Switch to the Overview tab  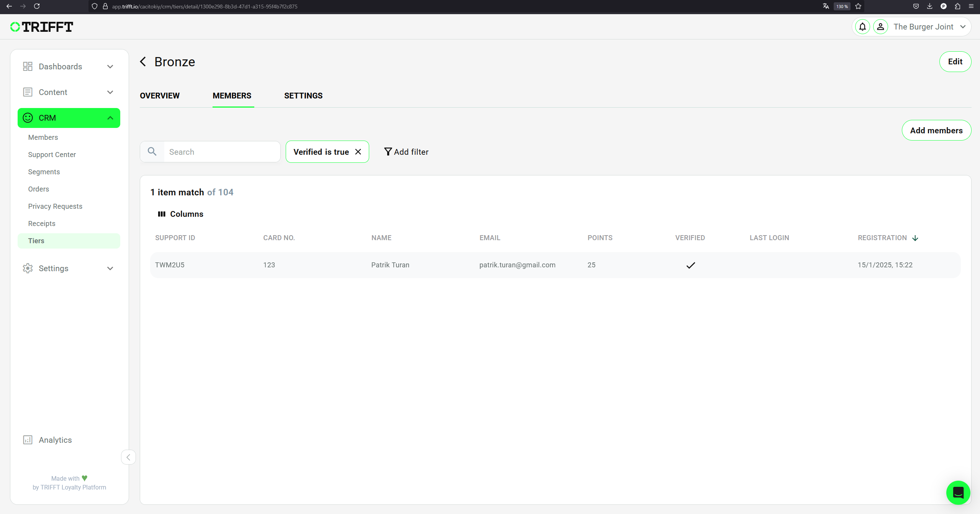160,96
